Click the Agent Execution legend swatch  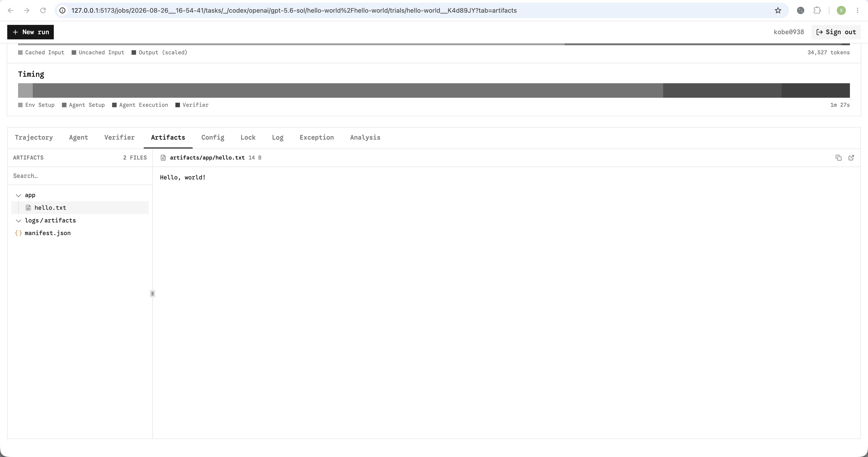click(x=114, y=105)
